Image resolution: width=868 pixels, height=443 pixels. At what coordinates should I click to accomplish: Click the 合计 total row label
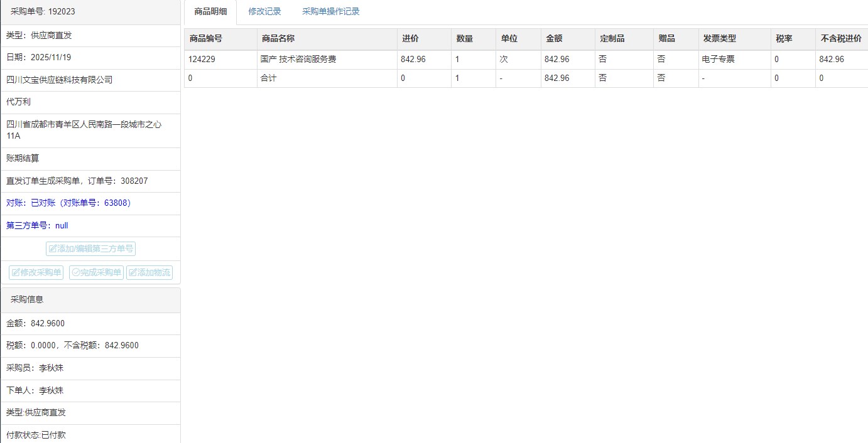pyautogui.click(x=268, y=78)
